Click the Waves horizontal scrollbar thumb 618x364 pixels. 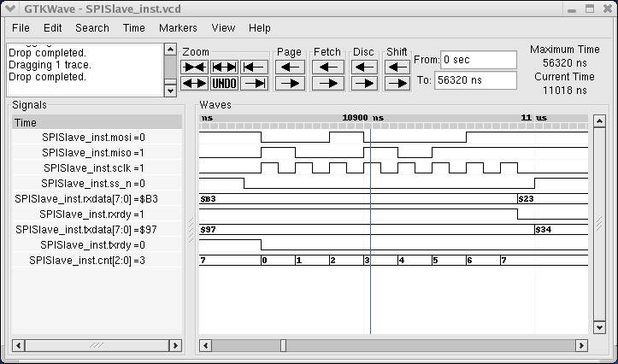click(x=283, y=345)
